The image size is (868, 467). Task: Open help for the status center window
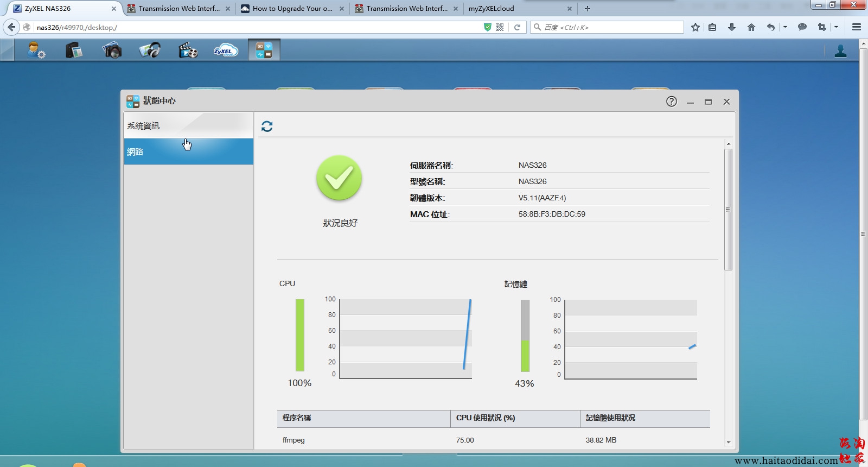coord(672,102)
